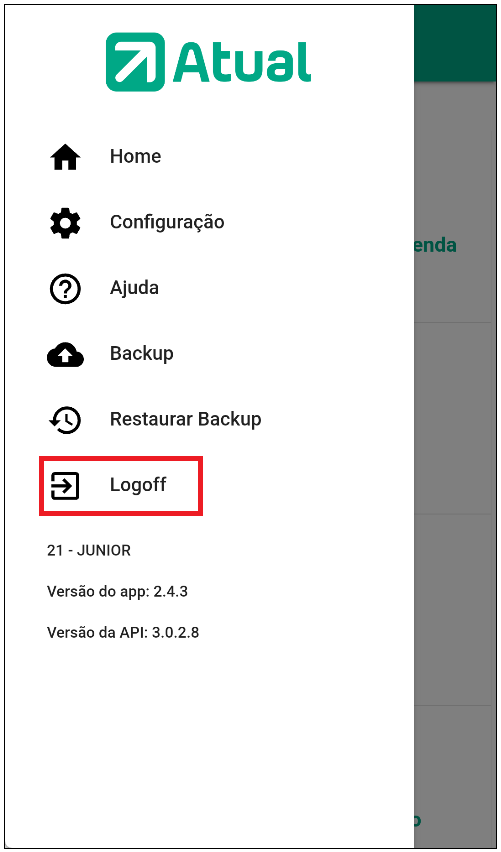
Task: Choose the Backup menu label
Action: click(141, 354)
